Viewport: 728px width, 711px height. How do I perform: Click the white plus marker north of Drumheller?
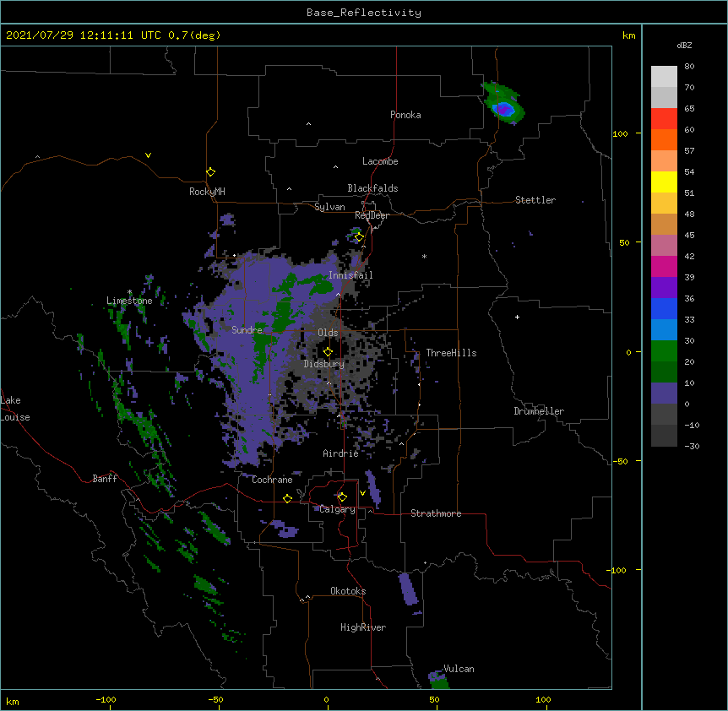(517, 317)
